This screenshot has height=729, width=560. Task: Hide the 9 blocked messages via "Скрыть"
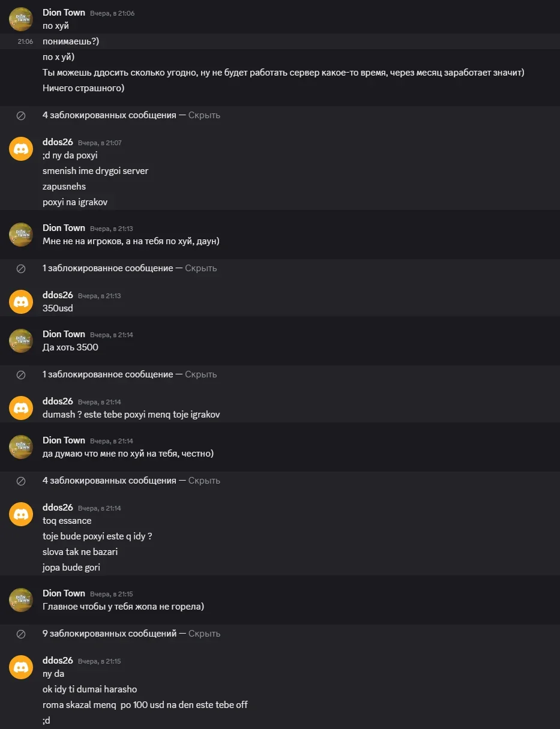[204, 634]
